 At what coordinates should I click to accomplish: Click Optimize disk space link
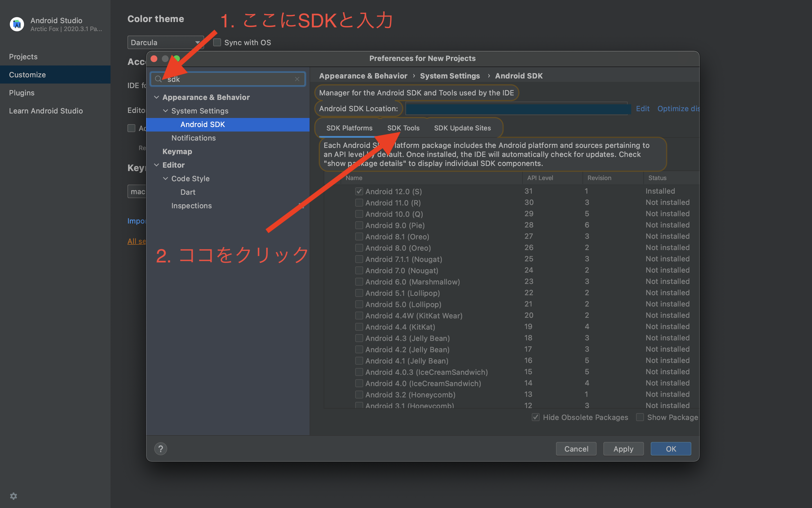[678, 109]
